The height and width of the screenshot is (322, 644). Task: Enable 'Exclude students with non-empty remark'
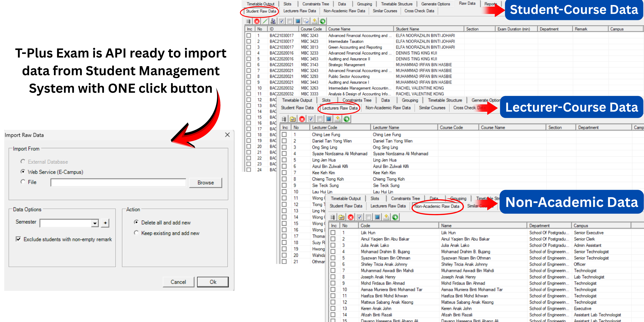click(x=18, y=239)
